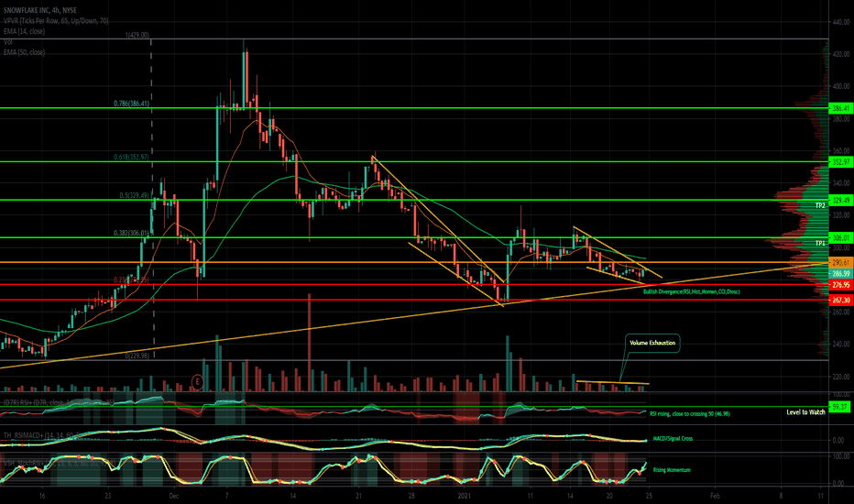Click the 'MACD/Signal Cross' annotation
Screen dimensions: 854x504
673,439
